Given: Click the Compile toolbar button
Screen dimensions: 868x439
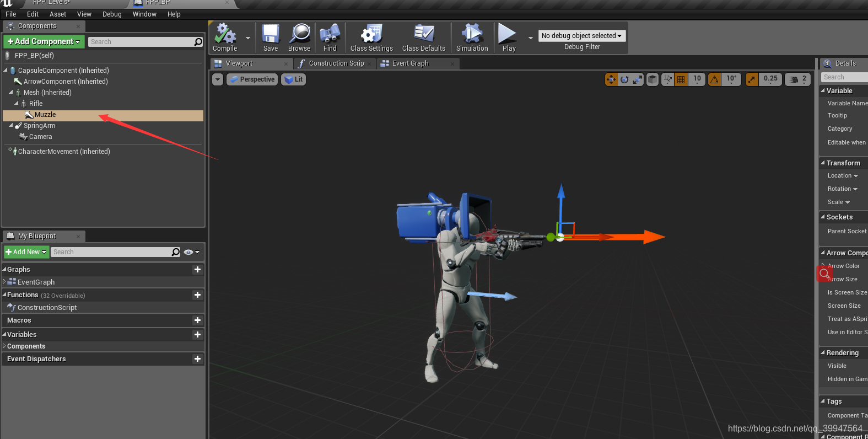Looking at the screenshot, I should pos(225,38).
